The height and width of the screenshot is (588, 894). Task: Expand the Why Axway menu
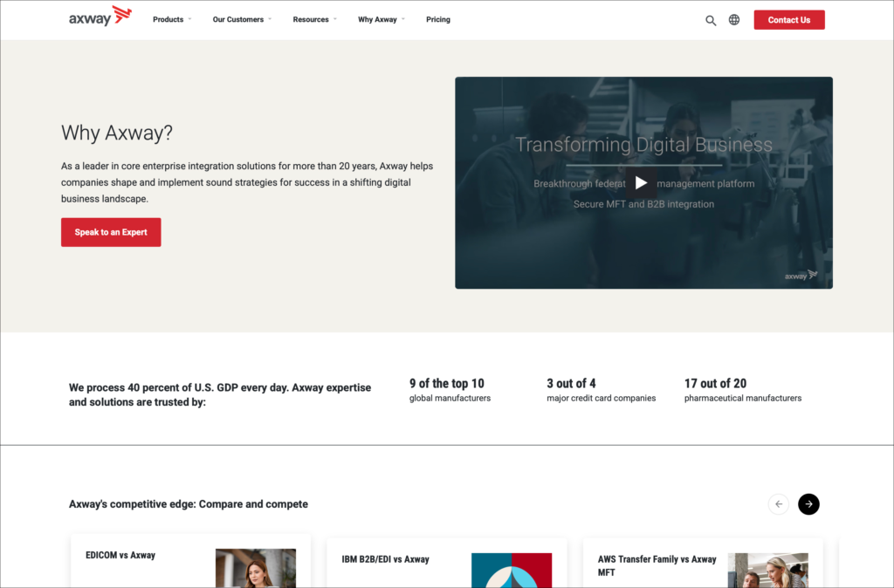pos(382,19)
